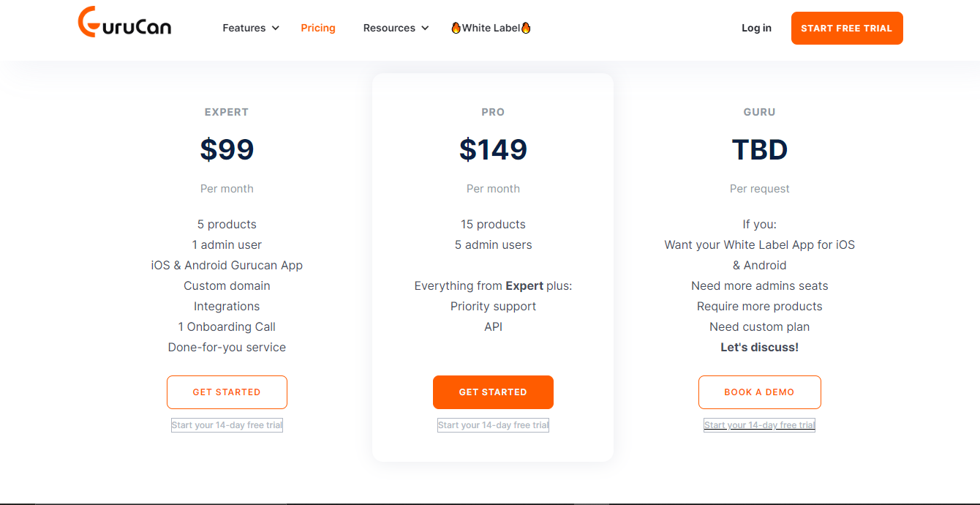This screenshot has width=980, height=505.
Task: Select the $149 Pro price heading
Action: click(493, 149)
